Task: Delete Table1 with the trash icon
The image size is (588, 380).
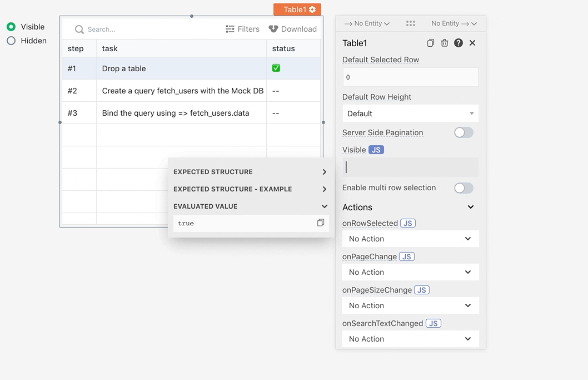Action: (x=445, y=43)
